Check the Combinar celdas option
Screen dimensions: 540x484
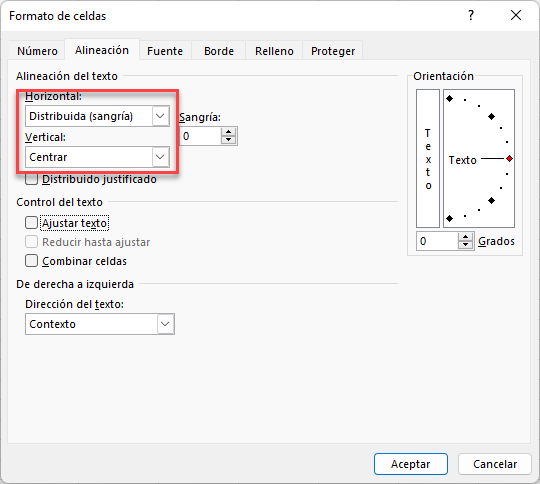31,260
